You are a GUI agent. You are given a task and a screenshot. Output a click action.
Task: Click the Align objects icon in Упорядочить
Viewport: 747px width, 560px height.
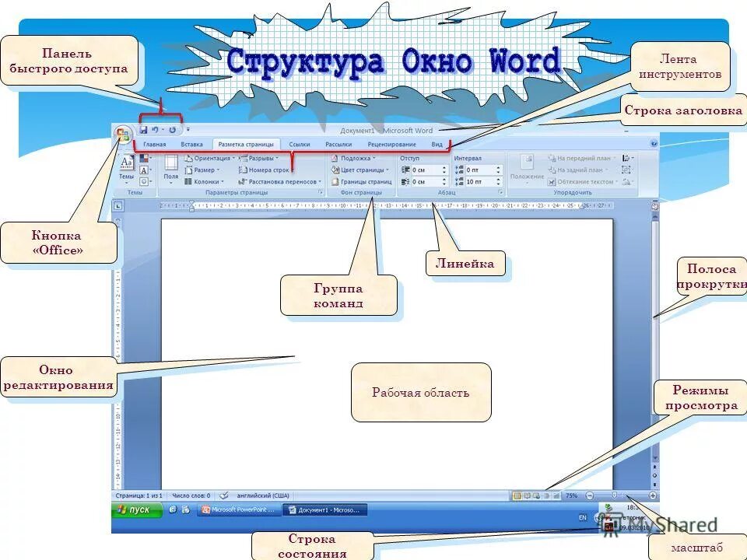point(629,158)
